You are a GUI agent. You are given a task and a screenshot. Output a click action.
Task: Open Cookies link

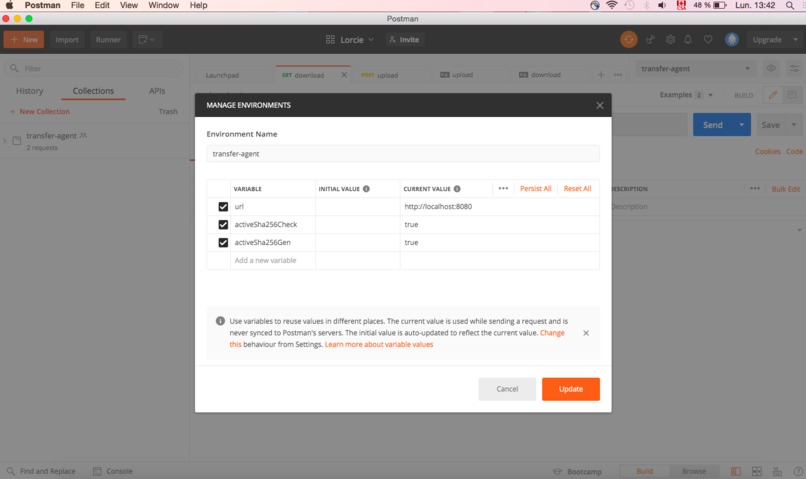767,152
